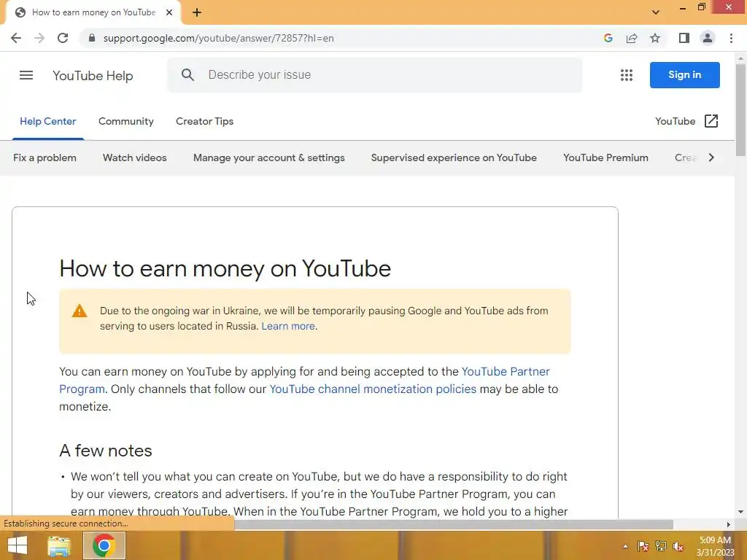
Task: Show more categories with the right chevron
Action: [711, 157]
